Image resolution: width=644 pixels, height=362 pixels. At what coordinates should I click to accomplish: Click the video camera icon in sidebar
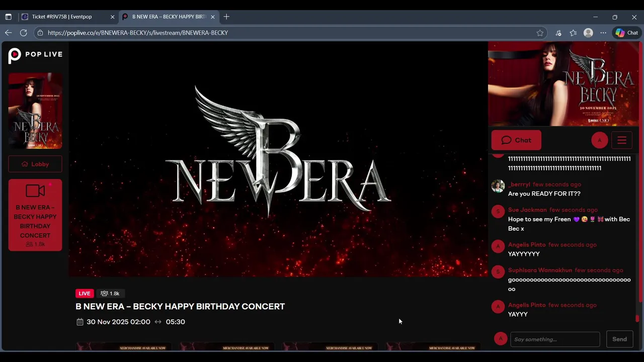35,191
